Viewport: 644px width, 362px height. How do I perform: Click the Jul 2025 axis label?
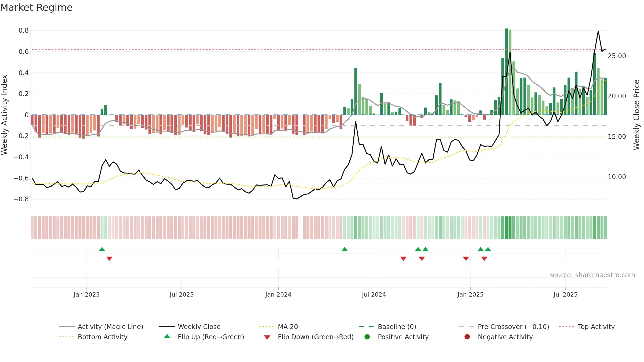coord(565,294)
